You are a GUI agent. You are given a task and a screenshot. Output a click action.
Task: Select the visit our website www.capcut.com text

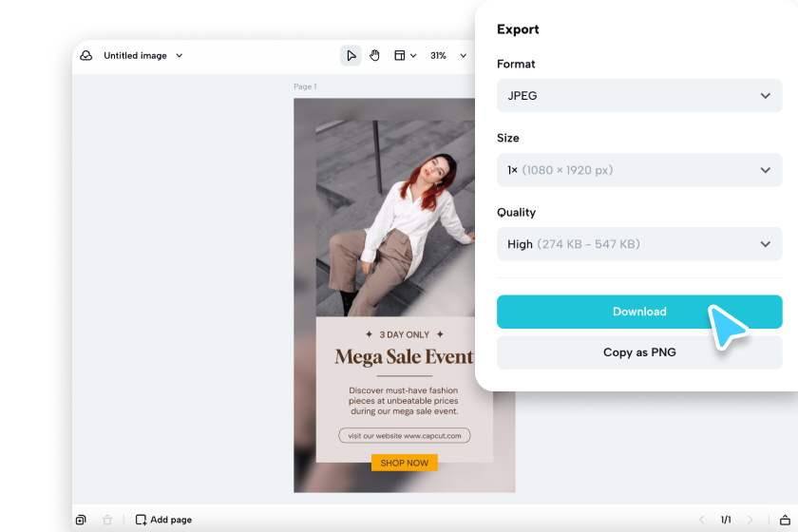click(404, 436)
